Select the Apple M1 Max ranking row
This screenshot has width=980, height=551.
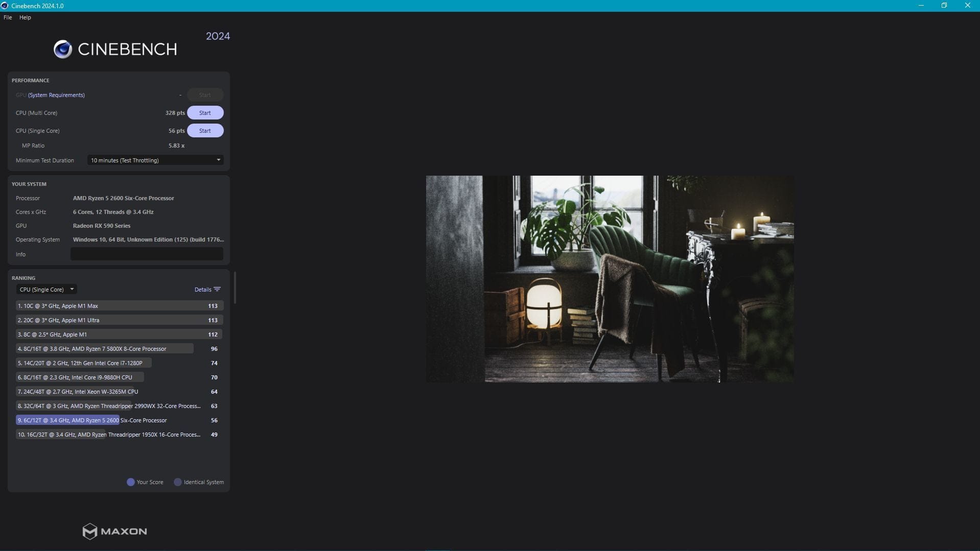[x=120, y=306]
